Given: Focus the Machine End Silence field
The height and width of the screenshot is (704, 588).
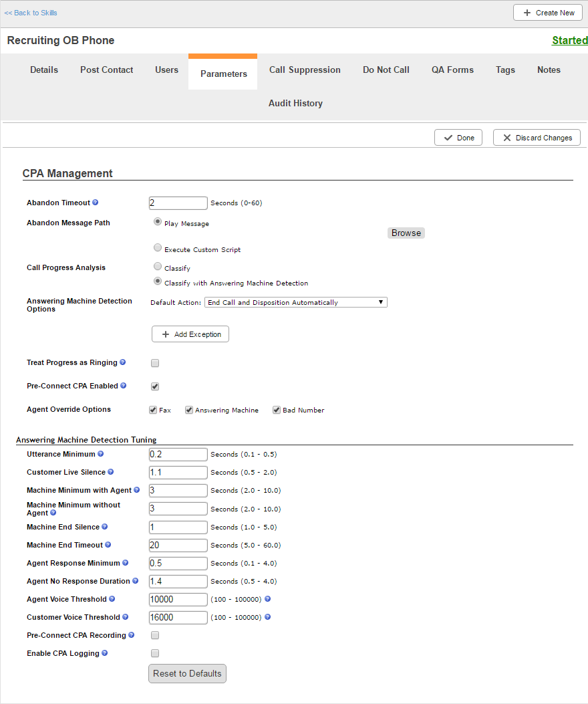Looking at the screenshot, I should tap(178, 527).
